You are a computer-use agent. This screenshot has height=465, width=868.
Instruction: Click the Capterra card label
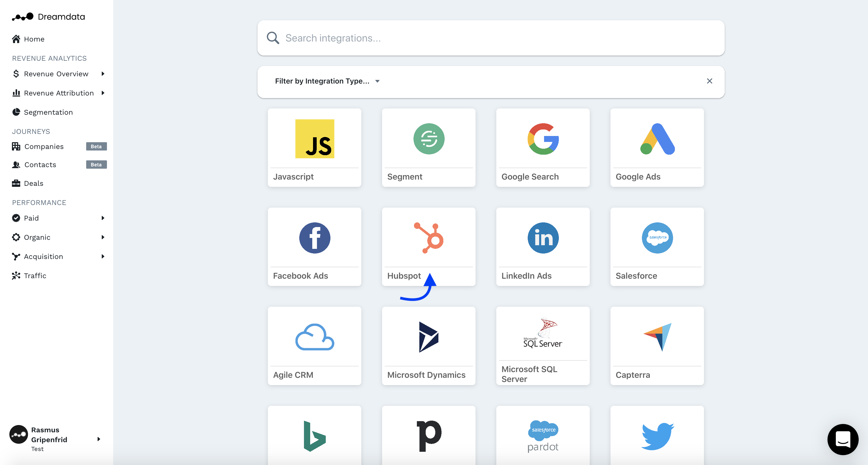633,375
